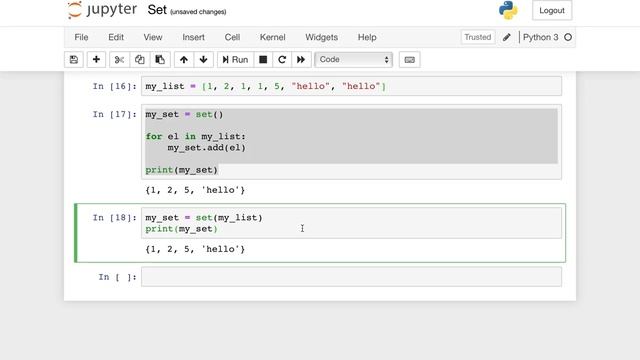The height and width of the screenshot is (360, 640).
Task: Click the In [16] prompt label
Action: [x=114, y=86]
